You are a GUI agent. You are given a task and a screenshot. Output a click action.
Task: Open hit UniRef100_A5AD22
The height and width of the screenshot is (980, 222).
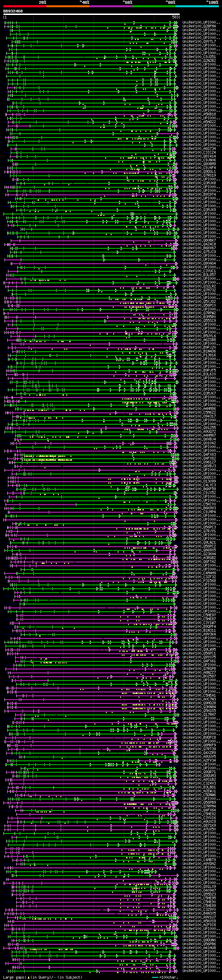point(199,122)
